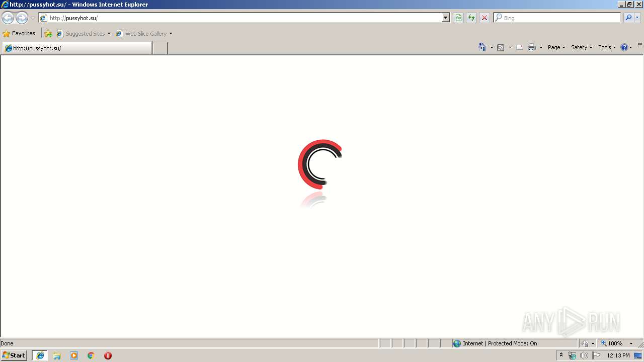Expand the feeds dropdown arrow
The height and width of the screenshot is (362, 644).
tap(510, 47)
